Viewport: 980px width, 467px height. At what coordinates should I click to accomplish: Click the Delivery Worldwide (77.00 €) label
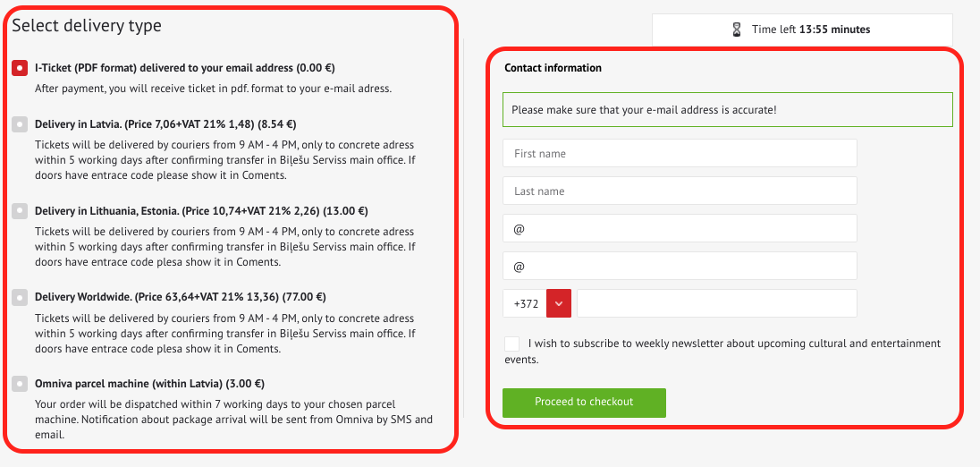pos(180,297)
